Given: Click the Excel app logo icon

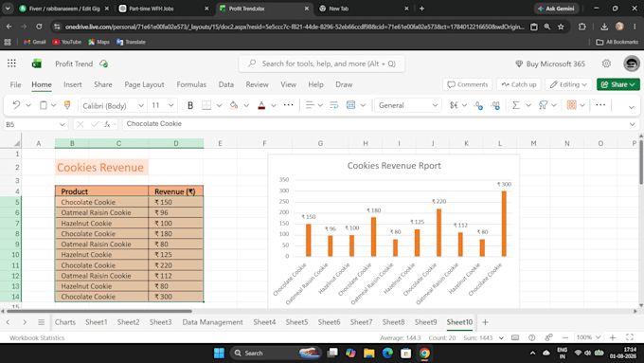Looking at the screenshot, I should (37, 64).
